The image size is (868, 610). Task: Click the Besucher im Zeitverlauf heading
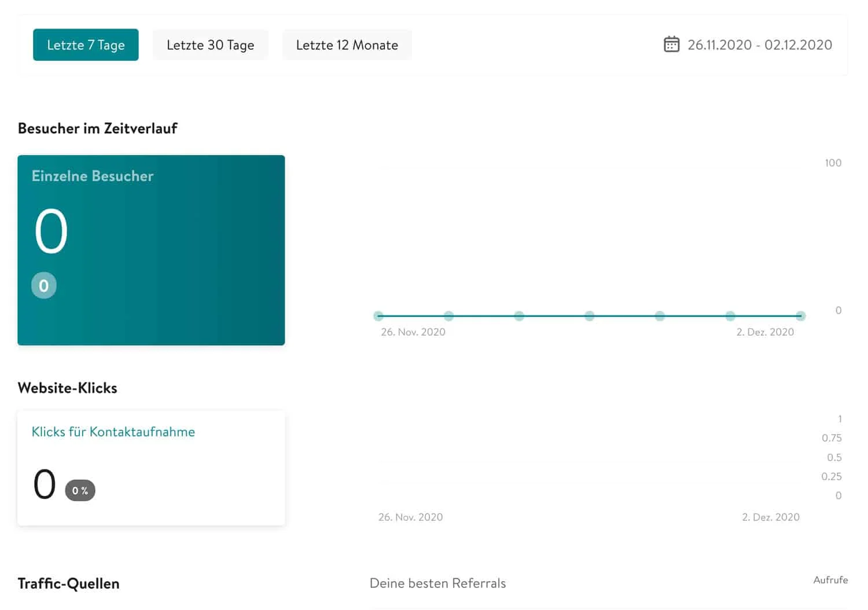[x=97, y=128]
